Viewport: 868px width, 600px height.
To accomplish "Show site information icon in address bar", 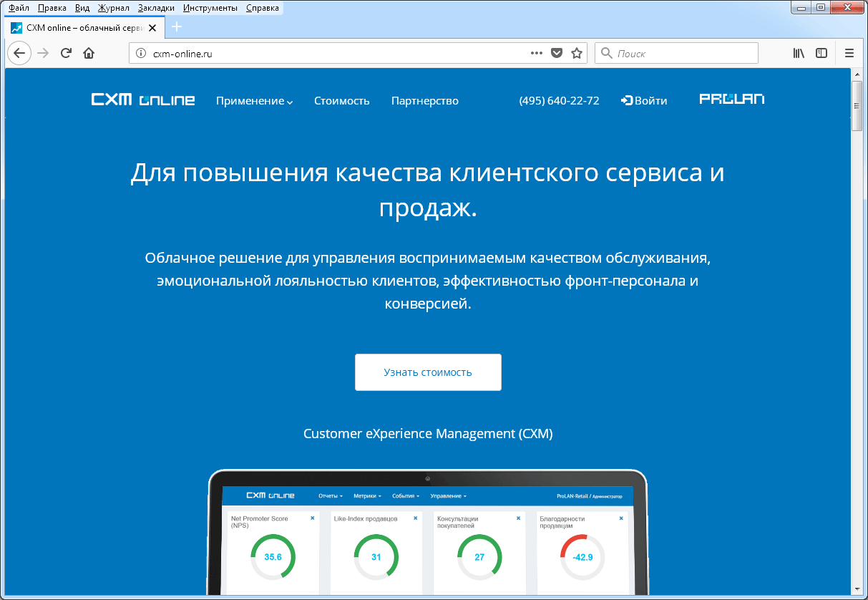I will [x=141, y=53].
